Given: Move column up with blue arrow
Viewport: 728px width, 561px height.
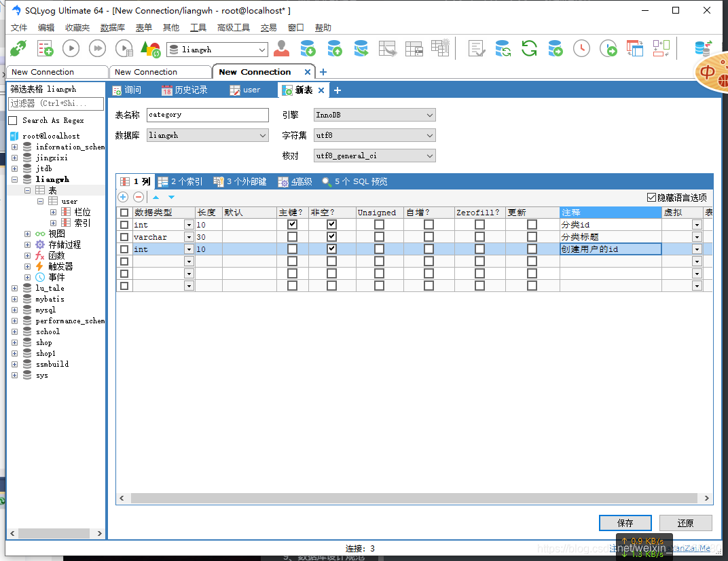Looking at the screenshot, I should tap(156, 198).
